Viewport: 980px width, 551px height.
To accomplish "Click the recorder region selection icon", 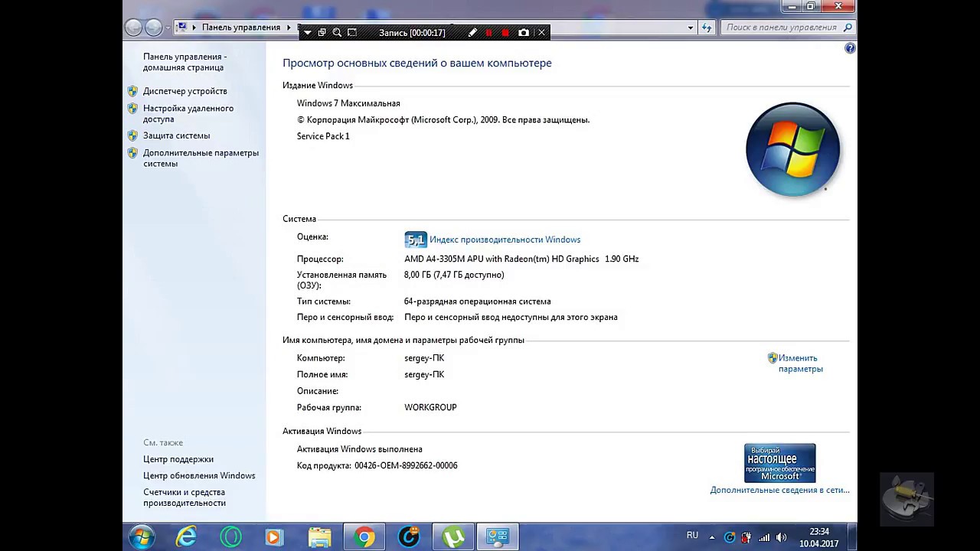I will pyautogui.click(x=352, y=33).
